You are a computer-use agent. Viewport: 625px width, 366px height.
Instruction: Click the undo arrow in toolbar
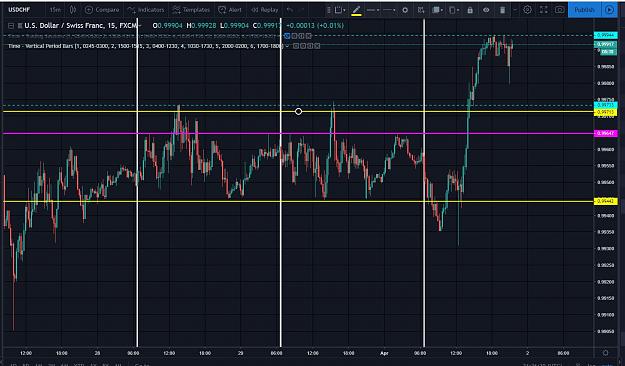pos(290,10)
